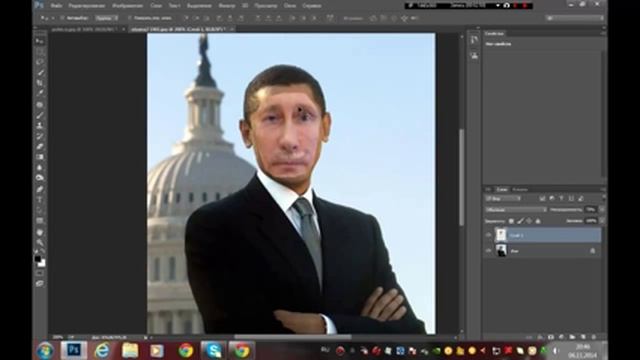This screenshot has width=640, height=360.
Task: Select the Rectangle shape tool
Action: tap(40, 221)
